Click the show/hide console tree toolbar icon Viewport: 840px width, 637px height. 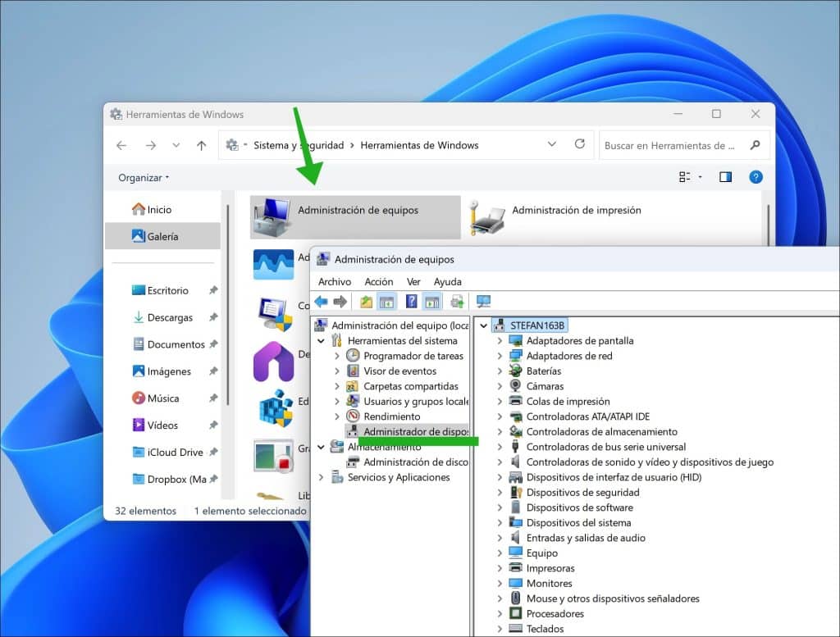point(387,302)
